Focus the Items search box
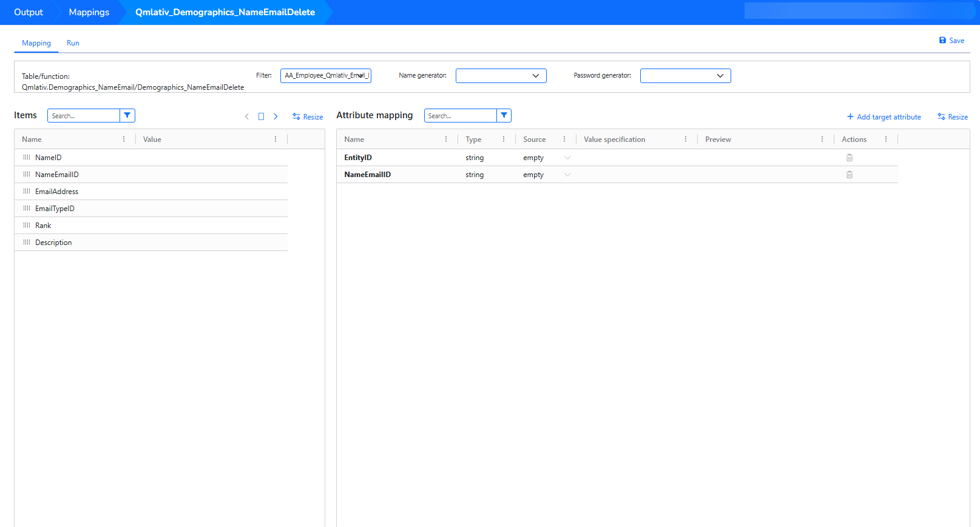Image resolution: width=980 pixels, height=527 pixels. (84, 116)
